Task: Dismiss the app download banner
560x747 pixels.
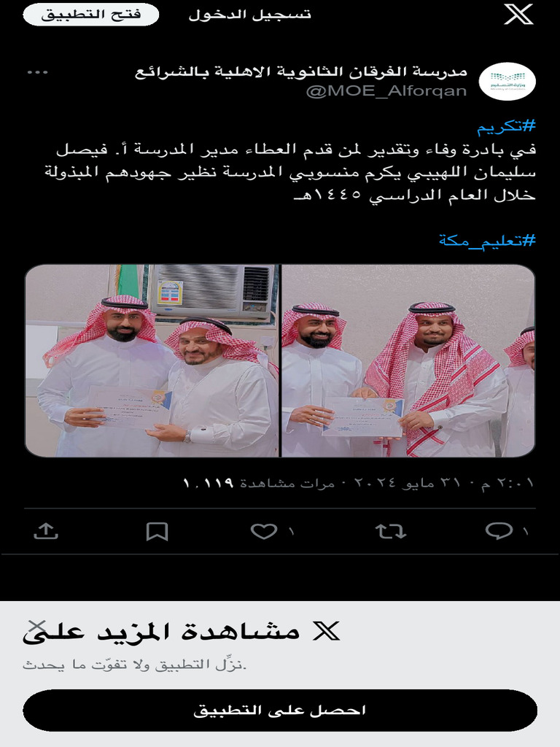Action: coord(36,626)
